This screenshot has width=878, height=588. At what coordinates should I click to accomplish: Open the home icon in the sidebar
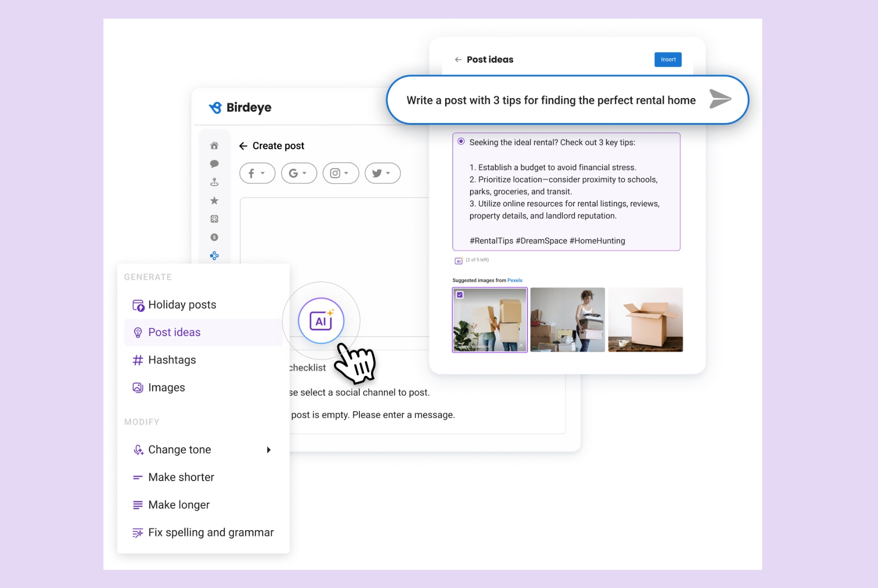214,146
